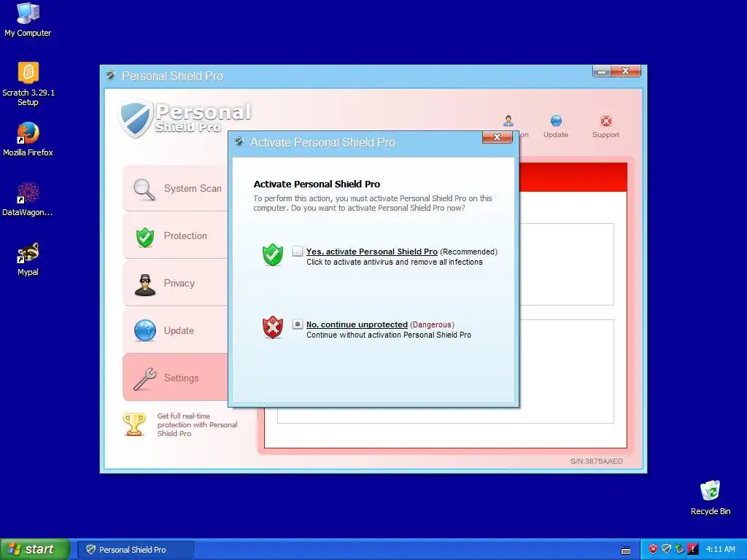Click Personal Shield Pro taskbar button

[x=136, y=550]
